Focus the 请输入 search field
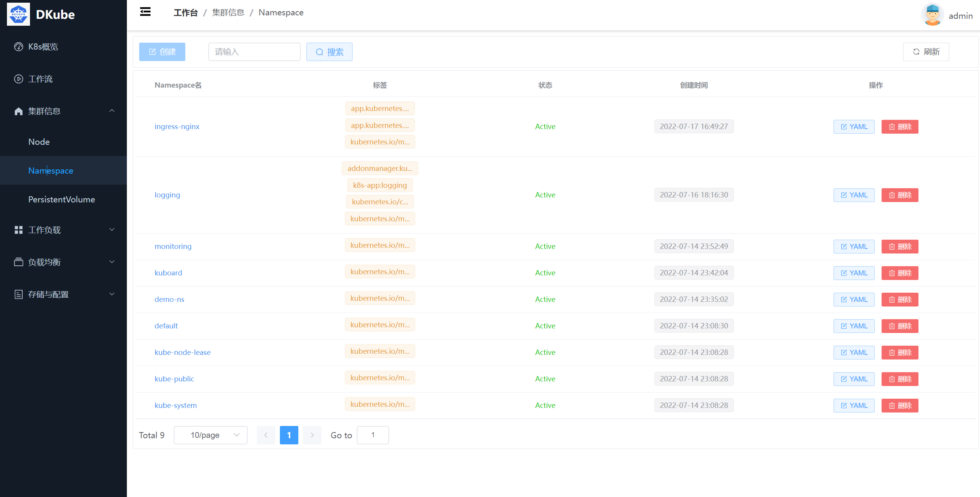This screenshot has width=980, height=497. tap(255, 52)
